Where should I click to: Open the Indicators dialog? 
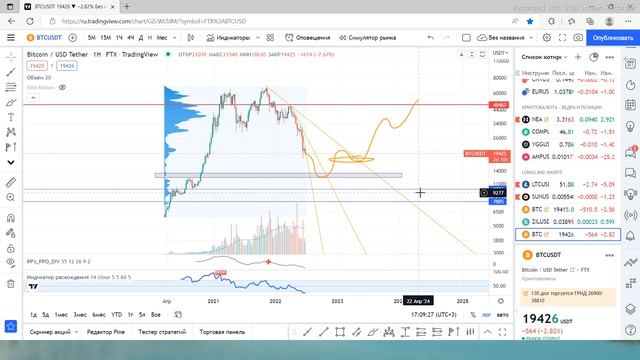pos(229,38)
